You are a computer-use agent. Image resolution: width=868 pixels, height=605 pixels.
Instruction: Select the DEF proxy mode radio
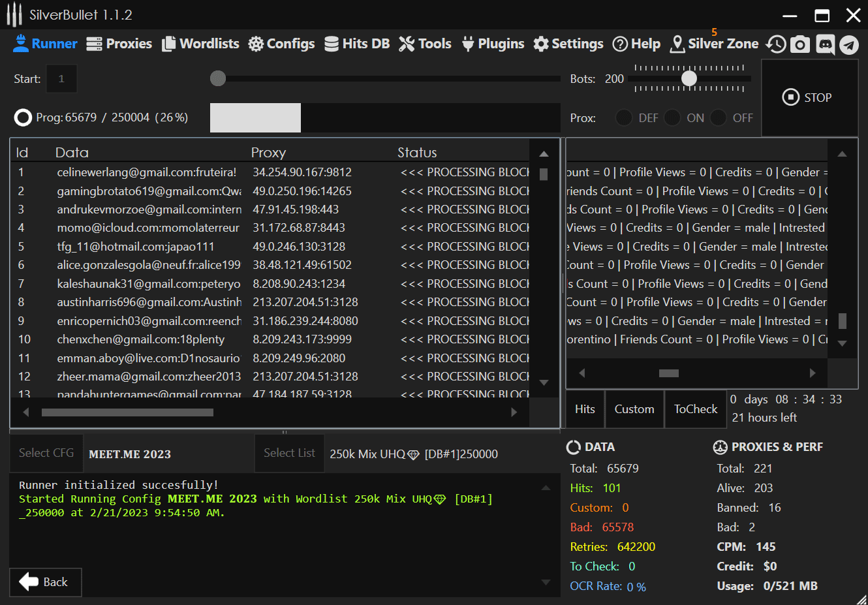coord(624,117)
